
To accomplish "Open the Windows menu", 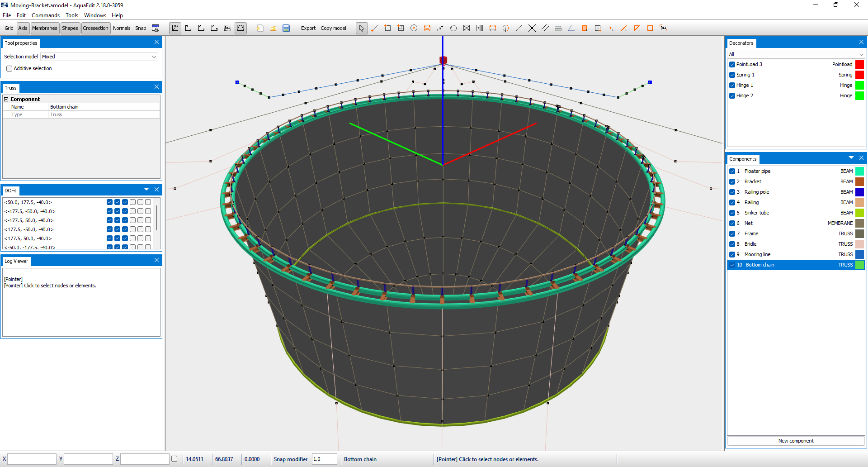I will pos(95,15).
